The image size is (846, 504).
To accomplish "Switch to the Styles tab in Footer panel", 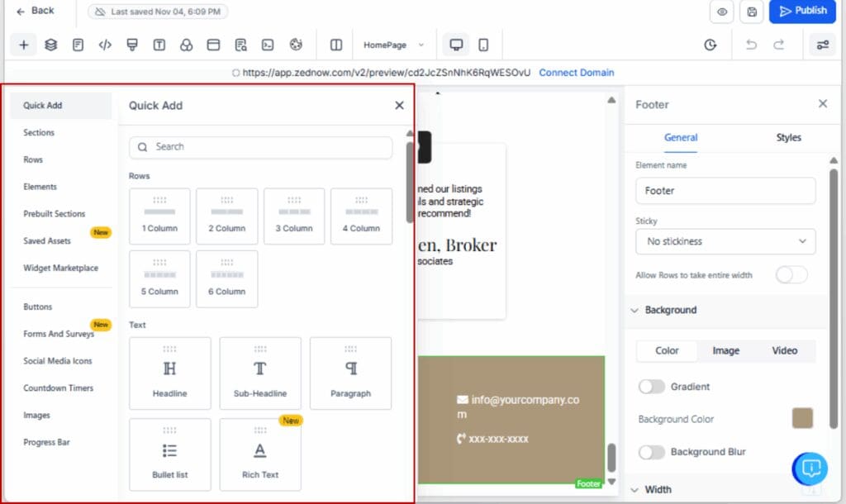I will (x=788, y=138).
